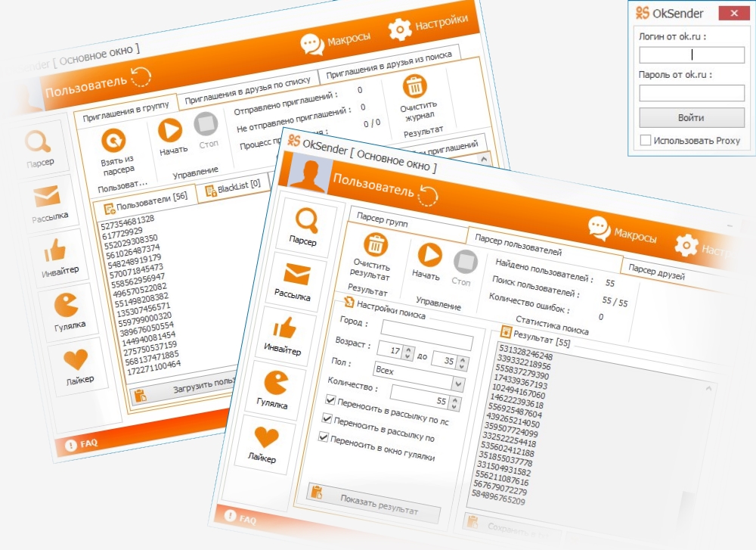Open Макросы chat icon in back window header
Screen dimensions: 756x550
pyautogui.click(x=311, y=44)
